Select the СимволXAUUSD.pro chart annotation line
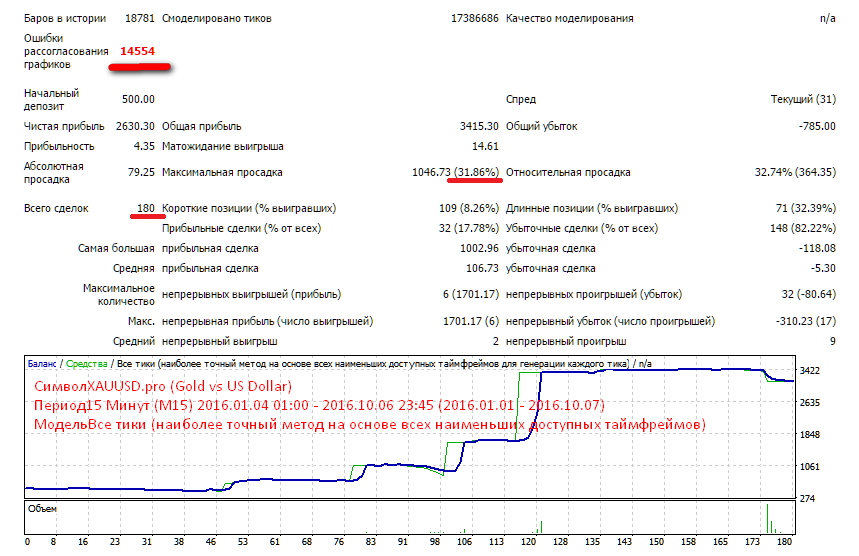Screen dimensions: 859x556 point(163,386)
